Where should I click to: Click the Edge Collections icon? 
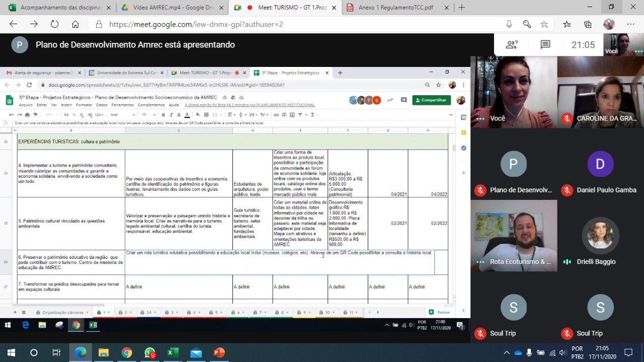click(588, 24)
